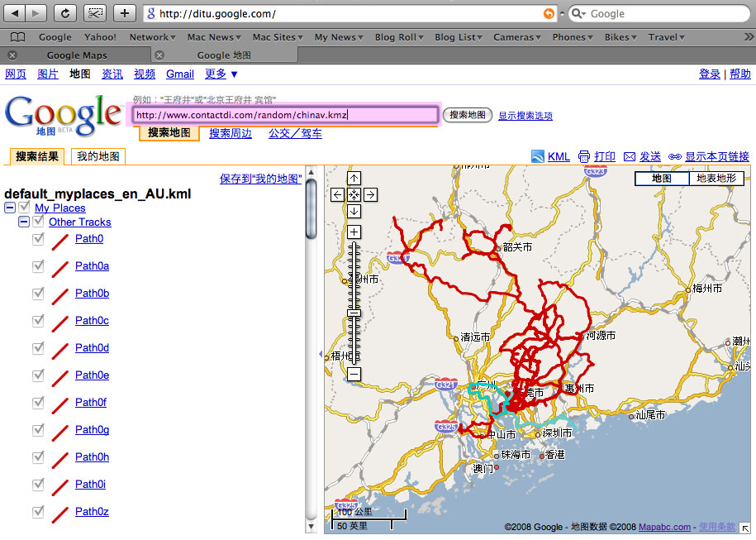Open the Cameras bookmarks dropdown
The image size is (756, 540).
(517, 37)
